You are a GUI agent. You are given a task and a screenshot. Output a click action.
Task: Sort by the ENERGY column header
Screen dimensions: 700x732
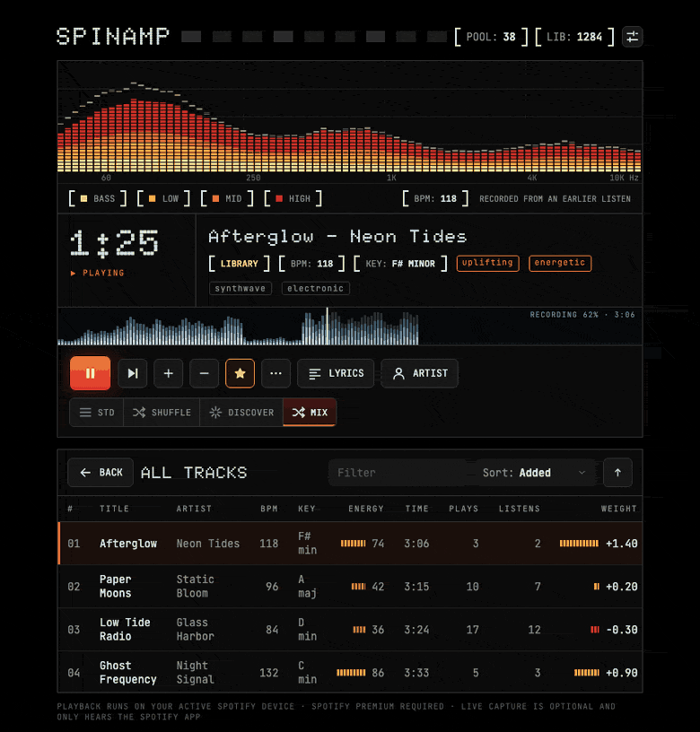point(366,509)
